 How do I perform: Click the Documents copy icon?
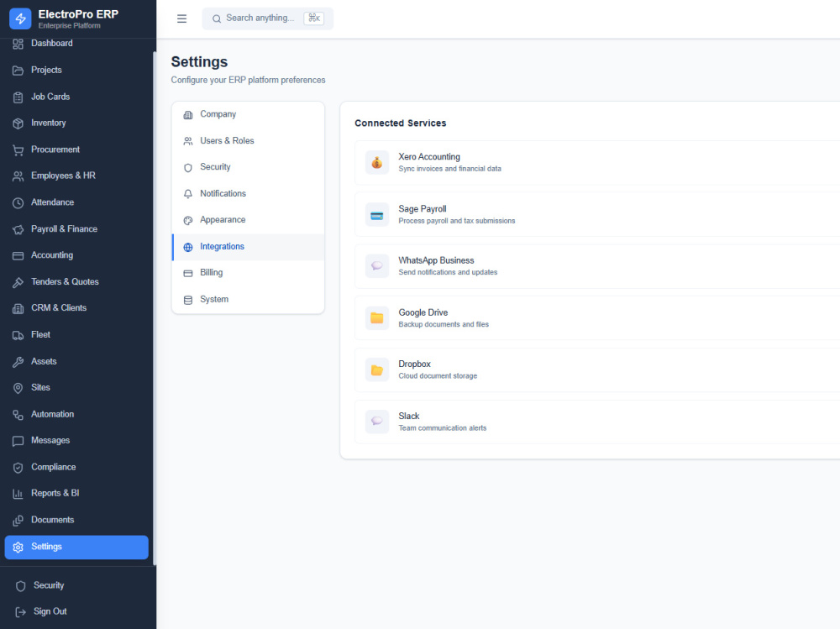18,521
